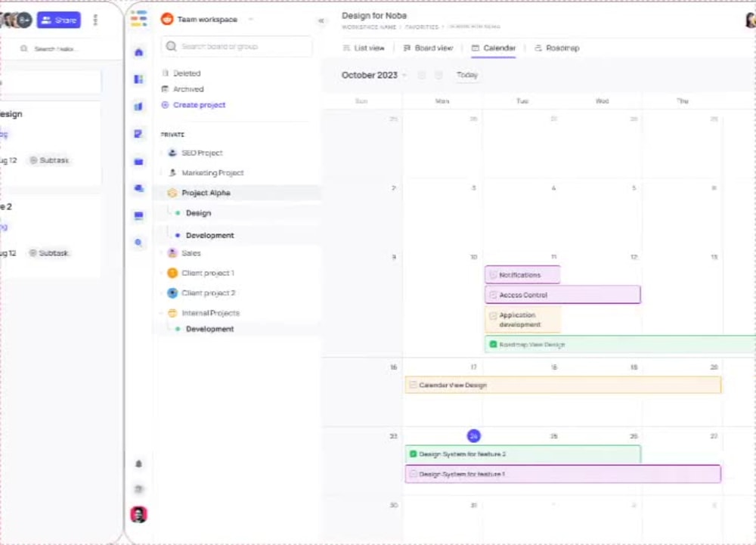Click the blue Client project 2 icon
The image size is (756, 545).
[172, 293]
